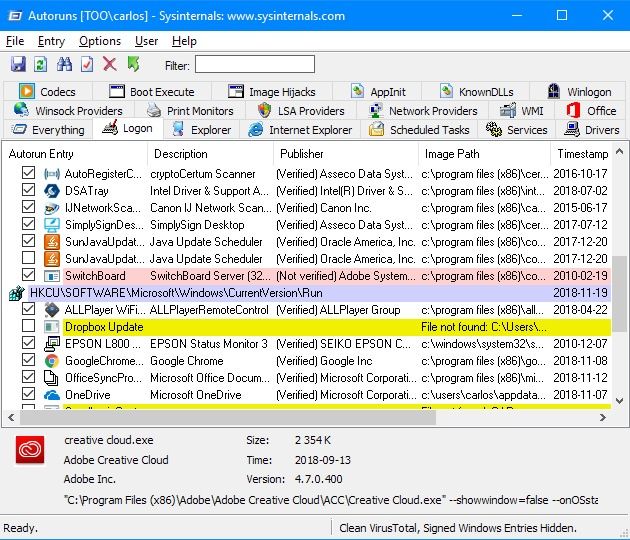630x540 pixels.
Task: Sort by Timestamp column header
Action: 582,154
